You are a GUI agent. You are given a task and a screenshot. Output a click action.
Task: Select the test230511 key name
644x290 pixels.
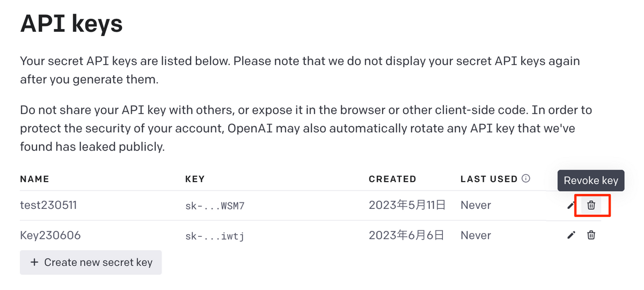[48, 205]
